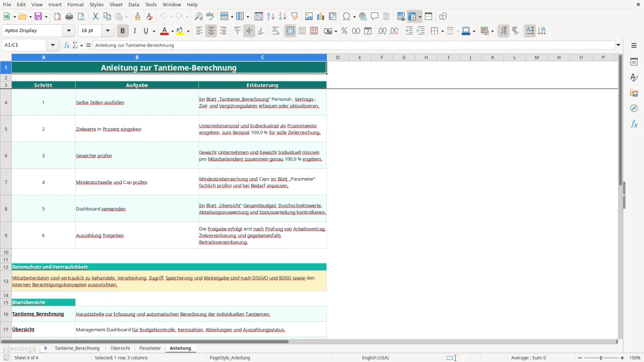The width and height of the screenshot is (644, 362).
Task: Click the font color A swatch
Action: pyautogui.click(x=164, y=31)
